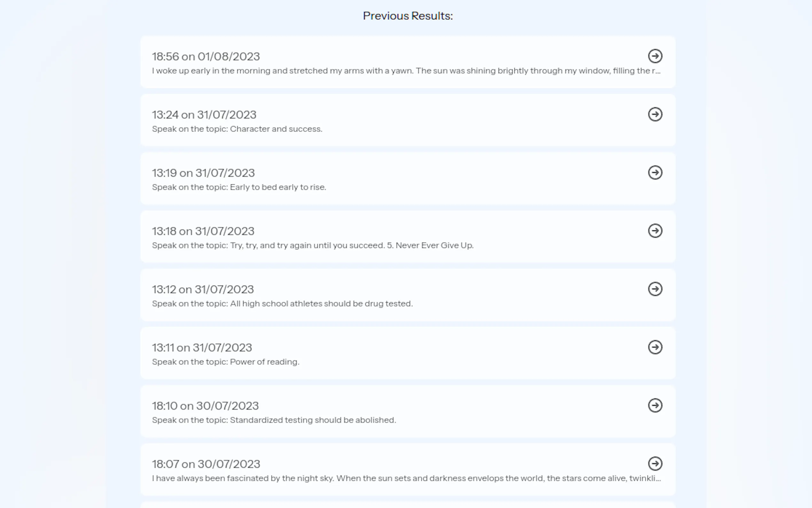Click 'Speak on the topic: Character and success.' text

(237, 129)
